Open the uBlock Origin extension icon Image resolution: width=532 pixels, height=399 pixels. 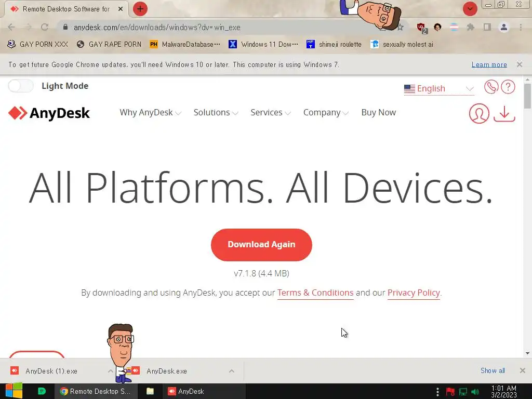[x=421, y=28]
